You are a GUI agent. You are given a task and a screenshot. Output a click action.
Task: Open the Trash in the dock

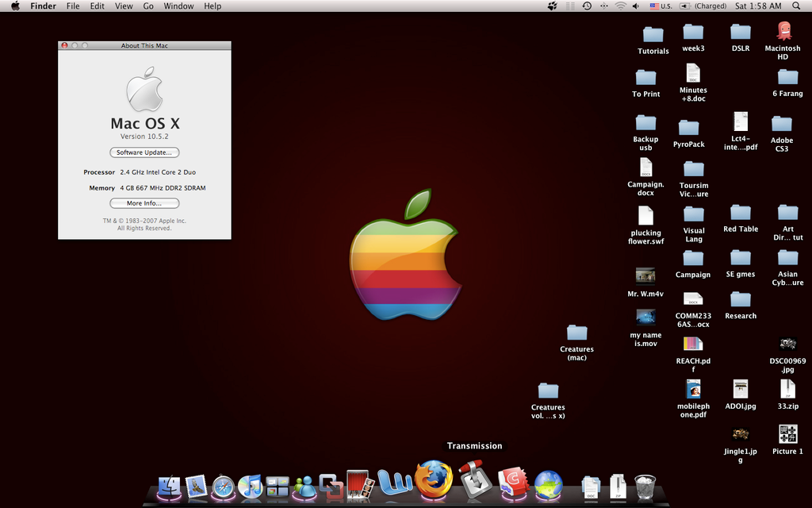pos(645,487)
